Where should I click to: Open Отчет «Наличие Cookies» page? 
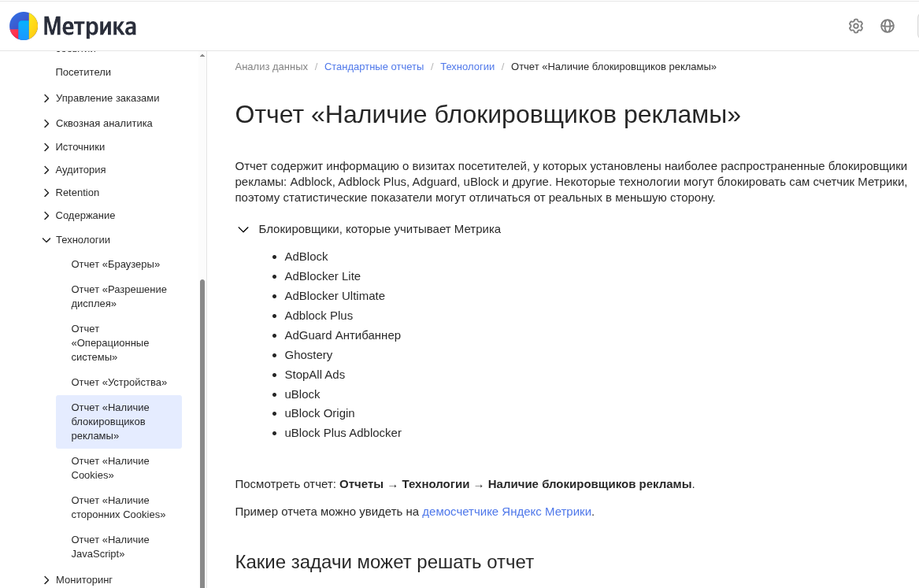pyautogui.click(x=110, y=468)
